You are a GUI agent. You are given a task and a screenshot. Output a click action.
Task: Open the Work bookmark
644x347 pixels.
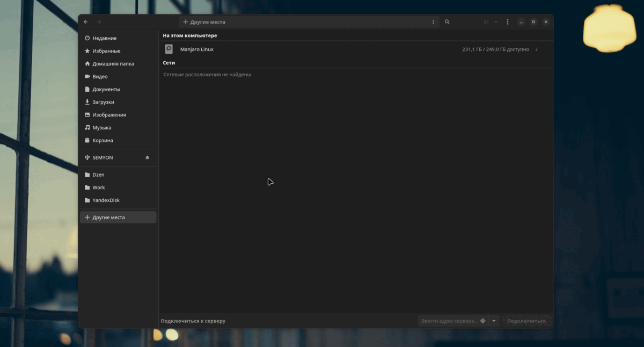pyautogui.click(x=99, y=187)
